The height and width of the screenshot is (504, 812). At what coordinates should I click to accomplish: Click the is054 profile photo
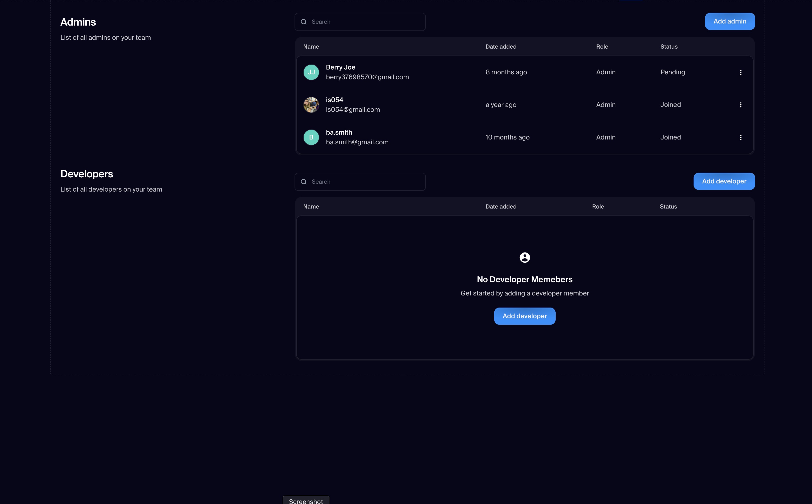[x=311, y=105]
